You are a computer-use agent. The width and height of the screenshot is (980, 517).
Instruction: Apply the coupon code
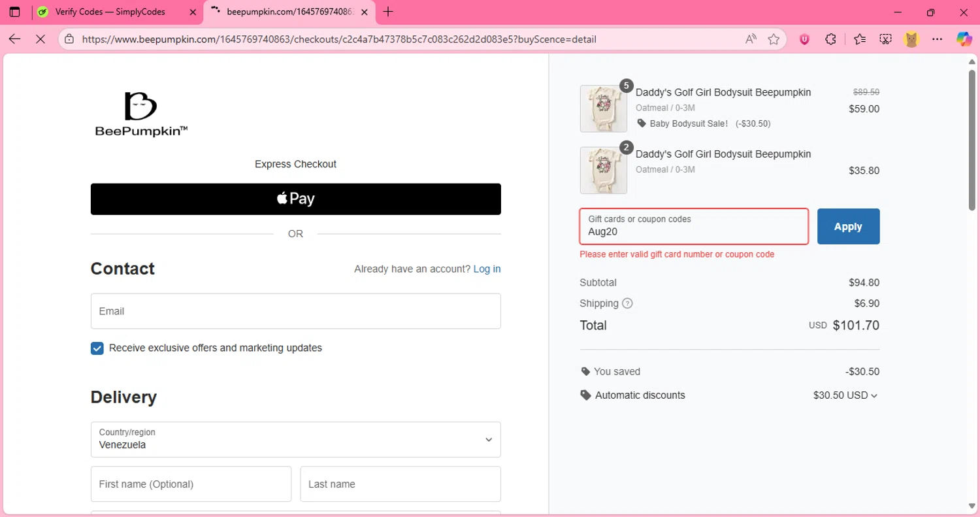coord(848,226)
